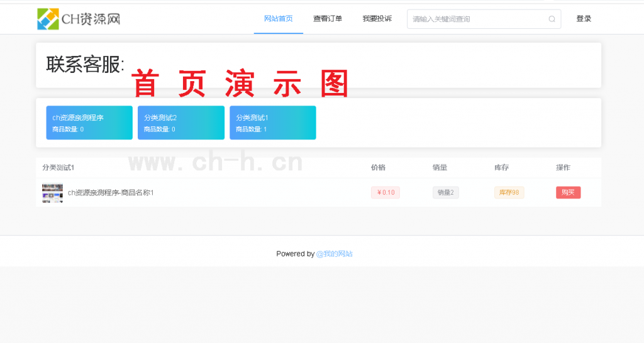
Task: Click the CH资源网 logo icon
Action: 48,19
